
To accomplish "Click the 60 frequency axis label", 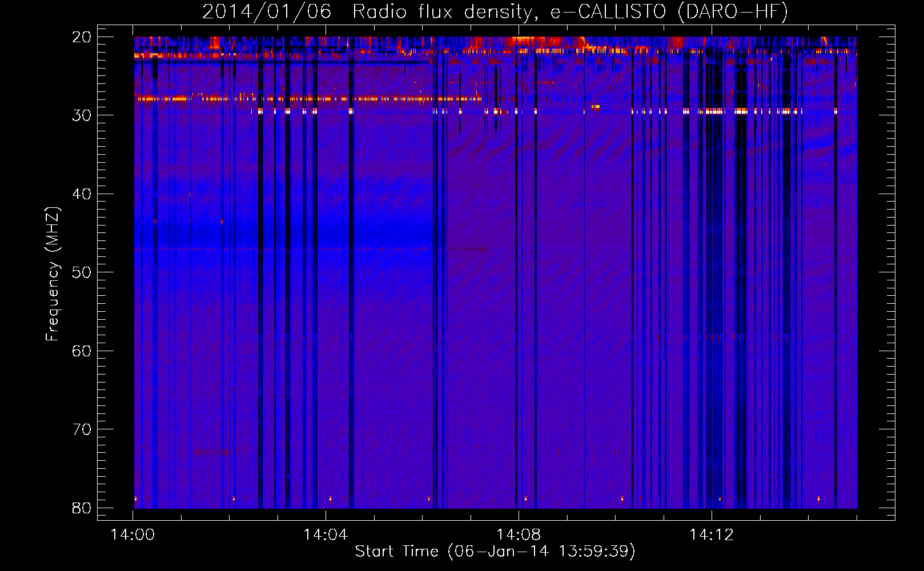I will 82,351.
